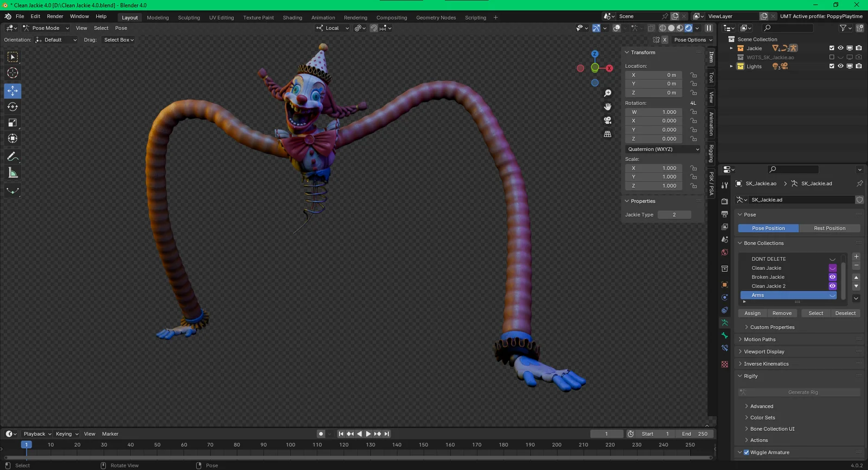Toggle Clean Jackie 2 collection visibility
Viewport: 868px width, 470px height.
point(832,286)
